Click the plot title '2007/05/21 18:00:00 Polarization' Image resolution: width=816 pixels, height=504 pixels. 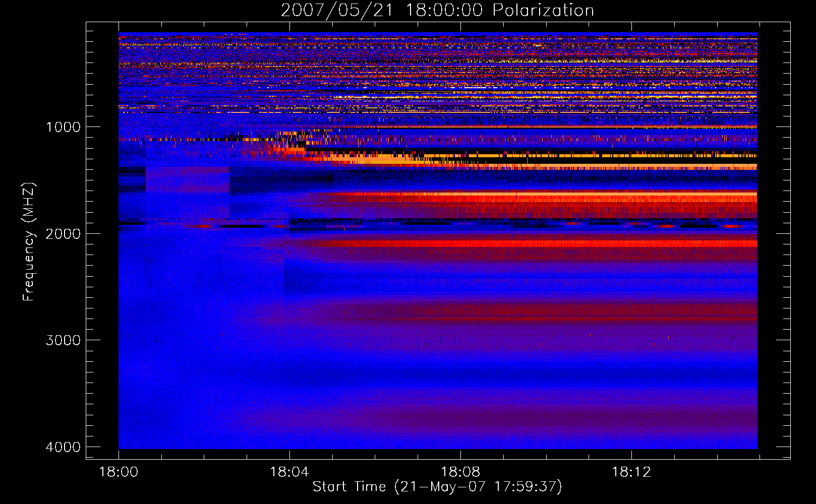(x=437, y=10)
